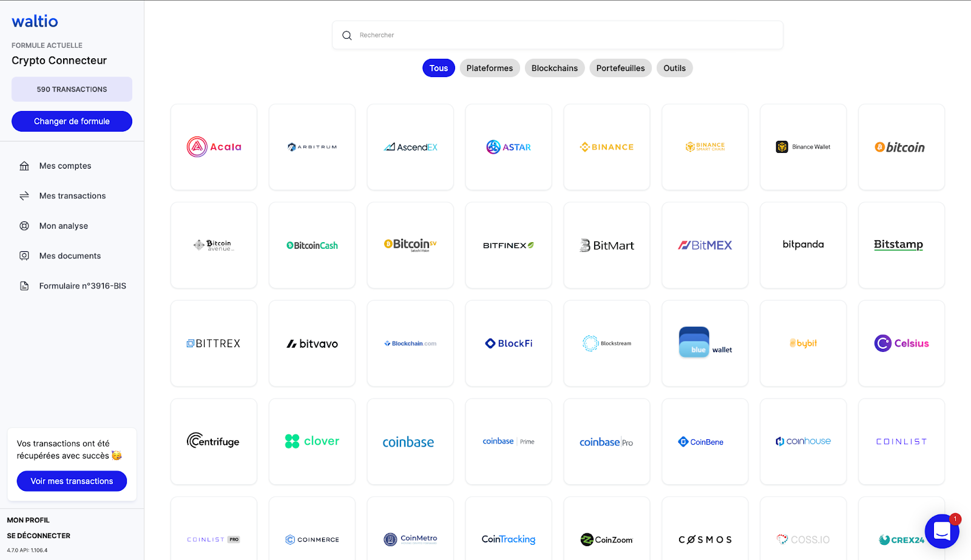Pick the Binance Smart Chain card
The width and height of the screenshot is (971, 560).
pyautogui.click(x=705, y=147)
